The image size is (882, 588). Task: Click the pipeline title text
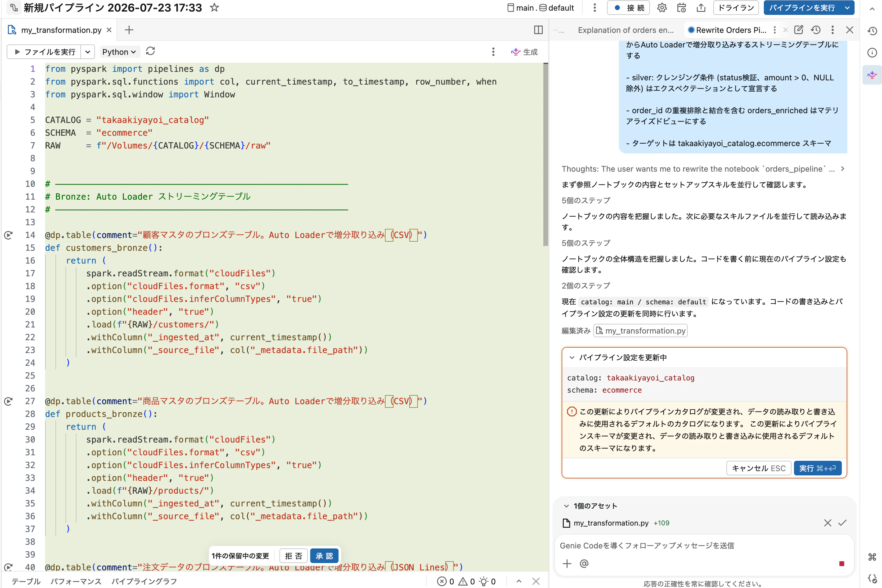pyautogui.click(x=113, y=8)
